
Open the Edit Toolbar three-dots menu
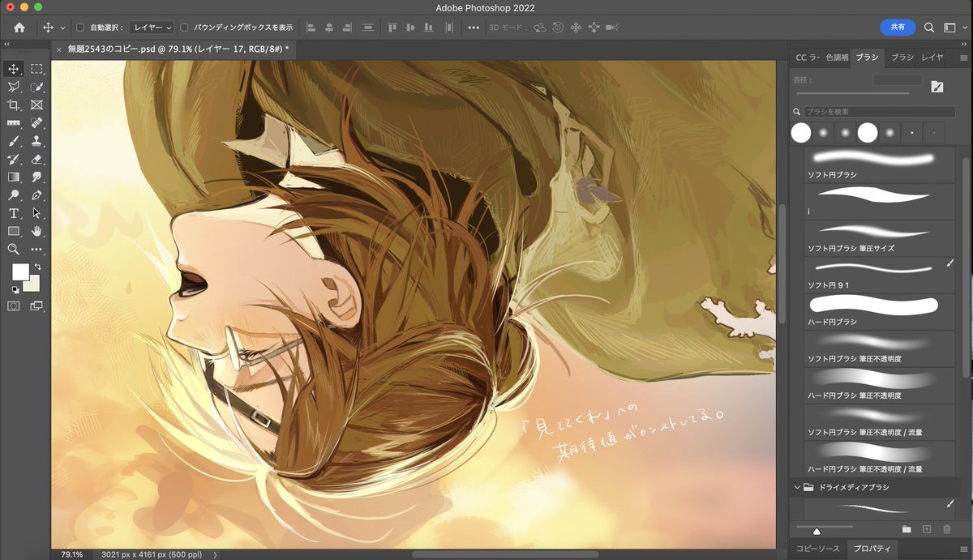coord(36,250)
